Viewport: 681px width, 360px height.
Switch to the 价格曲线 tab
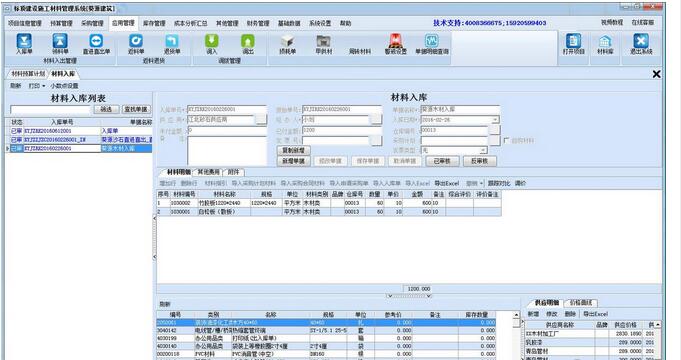tap(581, 303)
